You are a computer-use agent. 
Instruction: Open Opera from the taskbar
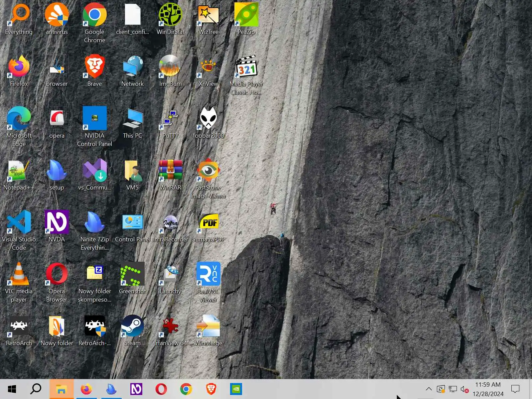(161, 389)
